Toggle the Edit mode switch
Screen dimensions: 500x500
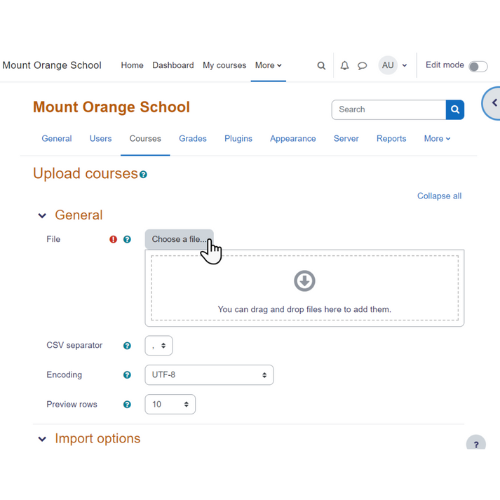point(478,66)
